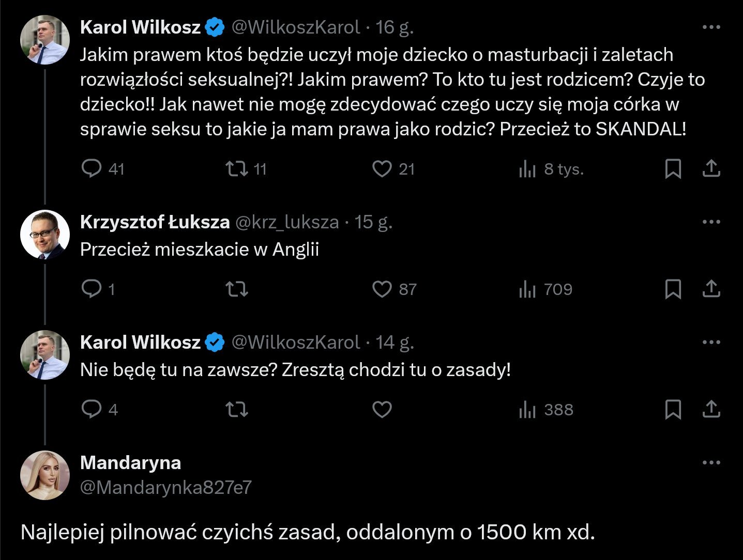
Task: Repost Krzysztof Łuksza's reply
Action: pos(237,289)
